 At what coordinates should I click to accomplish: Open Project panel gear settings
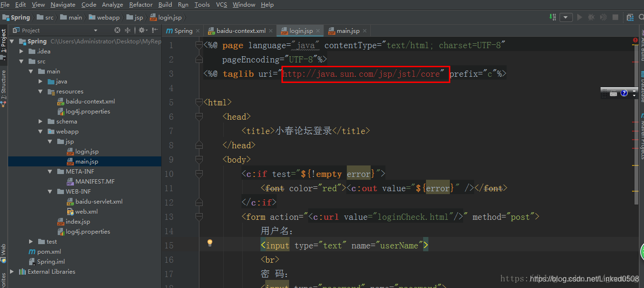click(x=143, y=30)
